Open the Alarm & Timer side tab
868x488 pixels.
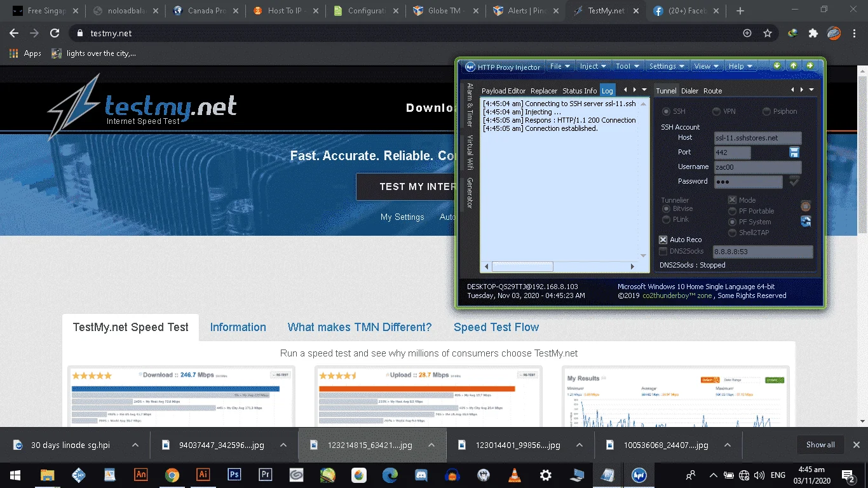(470, 105)
